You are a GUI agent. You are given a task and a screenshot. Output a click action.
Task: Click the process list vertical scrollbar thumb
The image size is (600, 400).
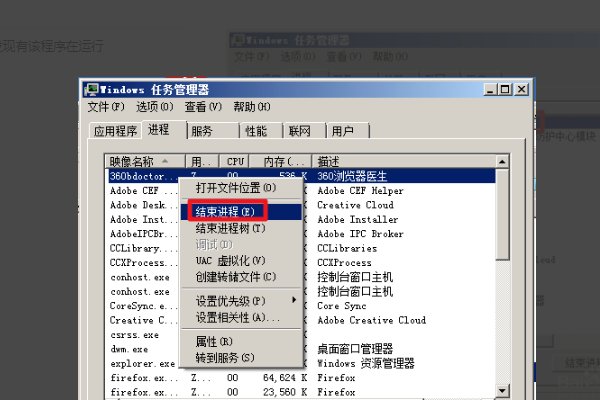click(502, 214)
